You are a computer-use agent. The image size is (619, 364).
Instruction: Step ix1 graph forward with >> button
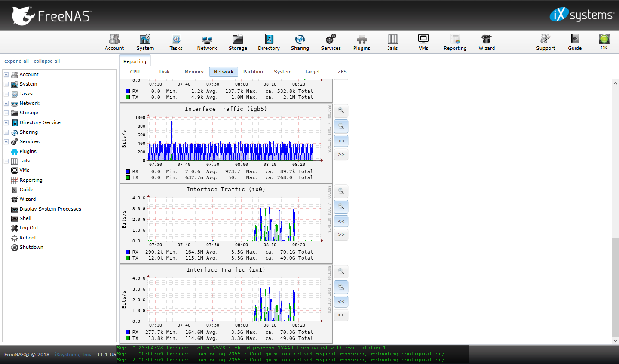click(341, 315)
